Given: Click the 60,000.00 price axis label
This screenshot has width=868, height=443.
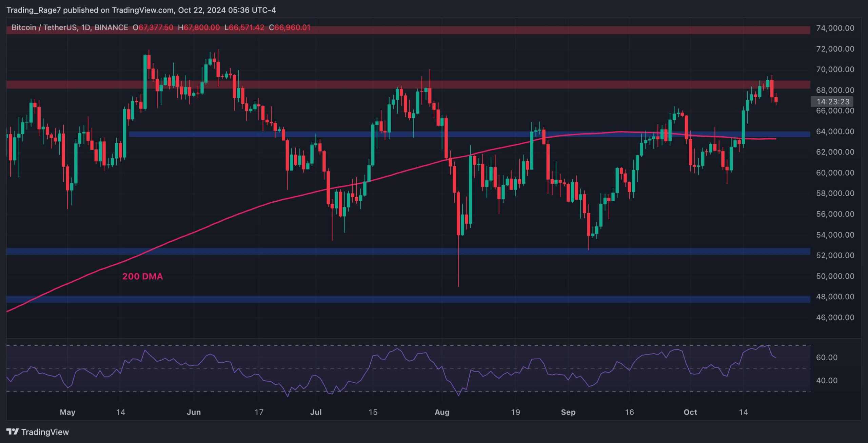Looking at the screenshot, I should tap(835, 173).
